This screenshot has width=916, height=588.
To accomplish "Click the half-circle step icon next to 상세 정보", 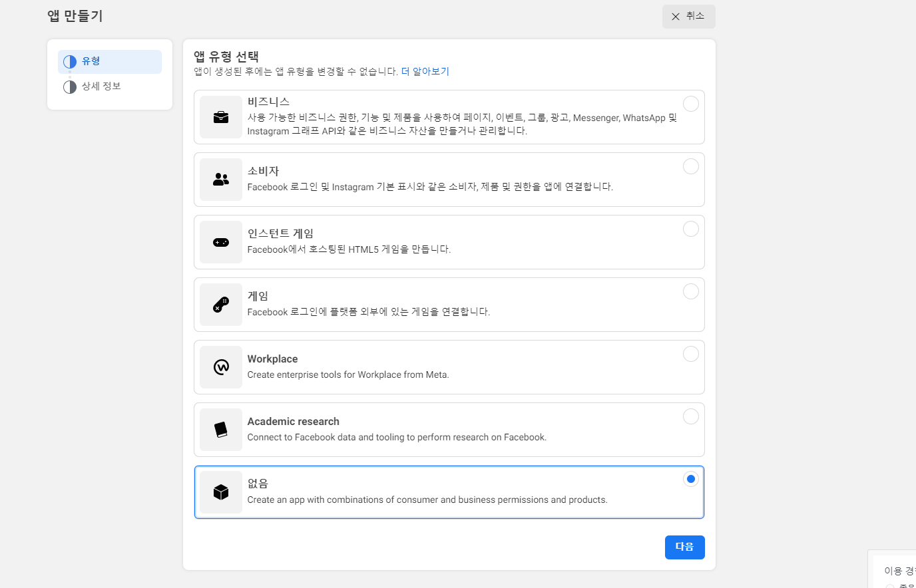I will (x=70, y=87).
